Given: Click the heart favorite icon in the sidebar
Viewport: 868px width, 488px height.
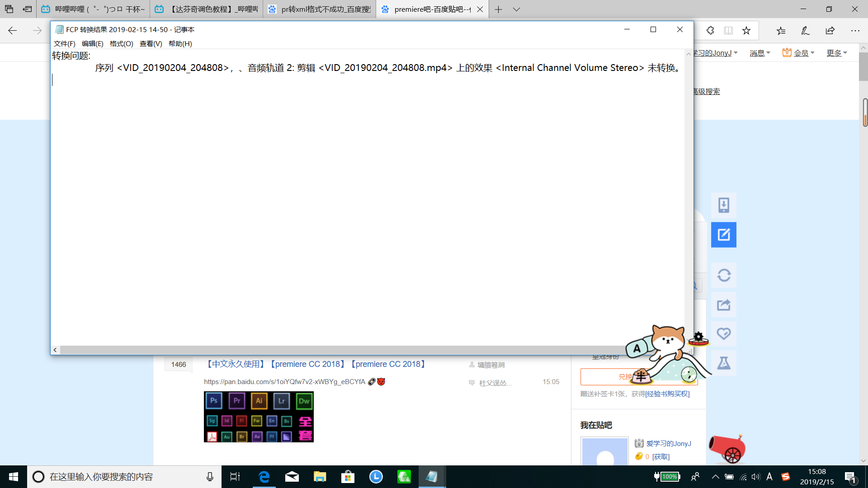Looking at the screenshot, I should pyautogui.click(x=723, y=334).
